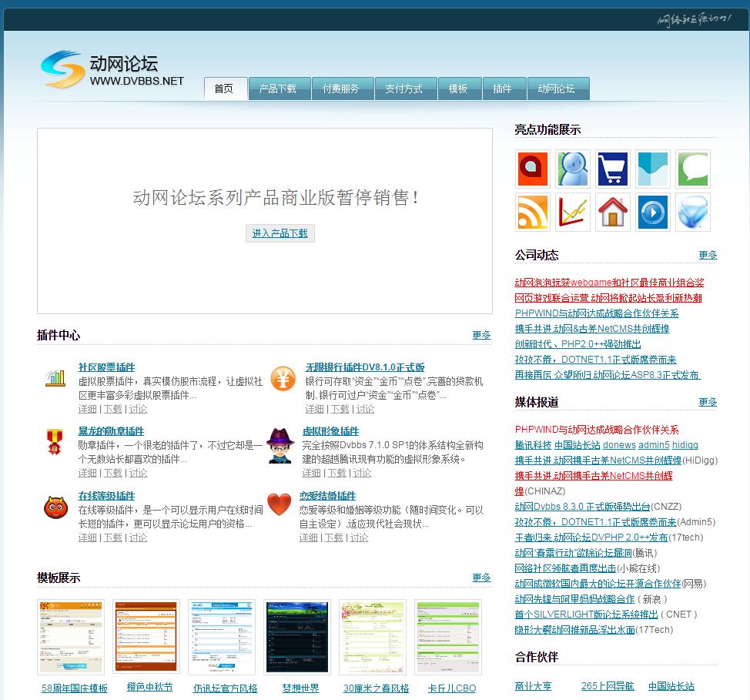
Task: Click the blue messenger buddy feature icon
Action: 573,169
